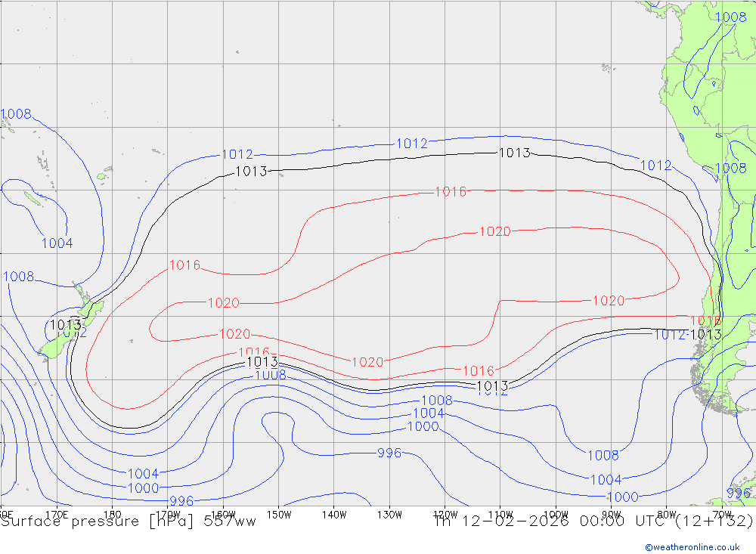Click the black 1013 label touching the Chilean coast
The width and height of the screenshot is (756, 554).
point(706,335)
